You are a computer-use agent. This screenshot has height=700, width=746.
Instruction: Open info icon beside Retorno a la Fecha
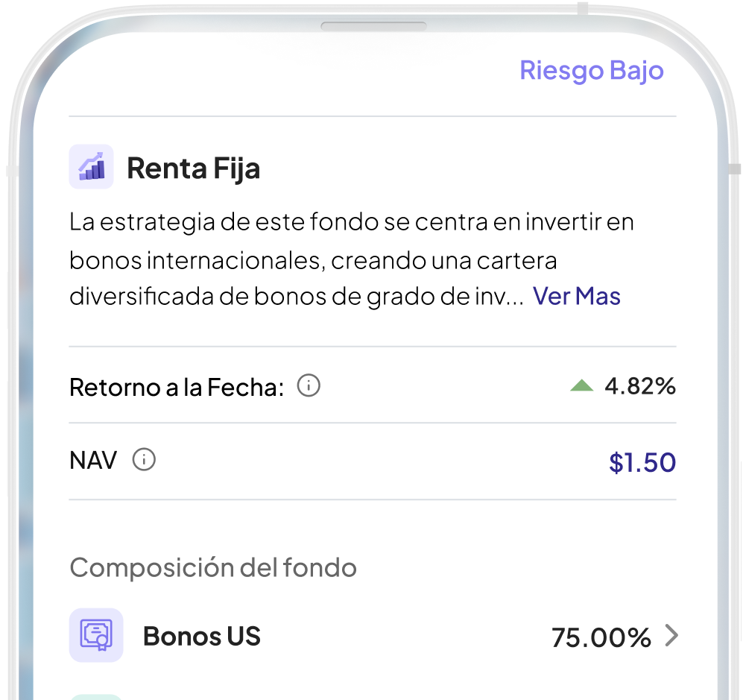pos(309,385)
